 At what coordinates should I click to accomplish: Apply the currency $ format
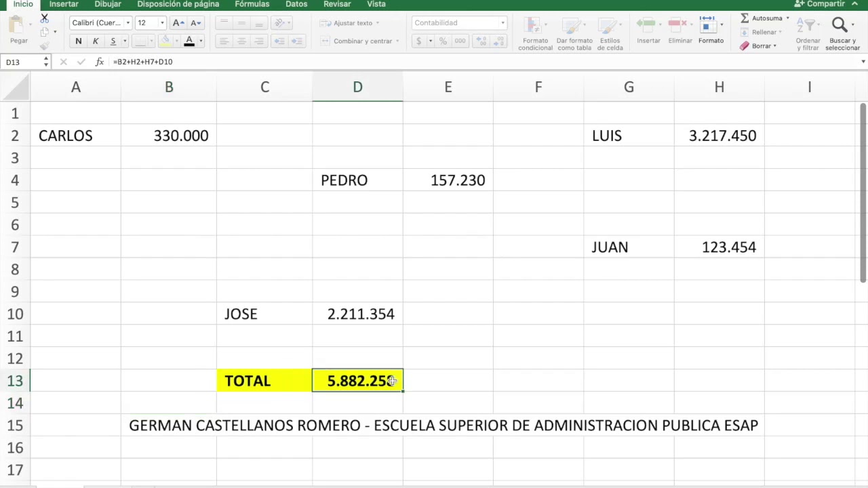pos(418,41)
